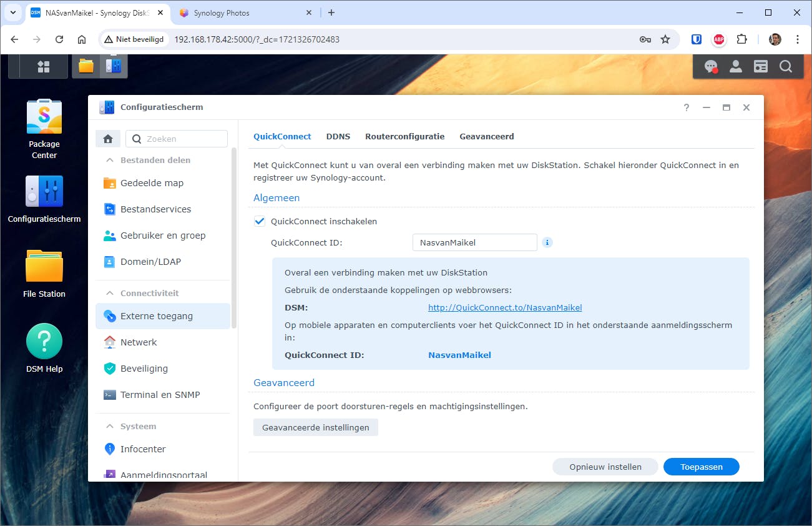The image size is (812, 526).
Task: Open the browser home page
Action: click(x=82, y=39)
